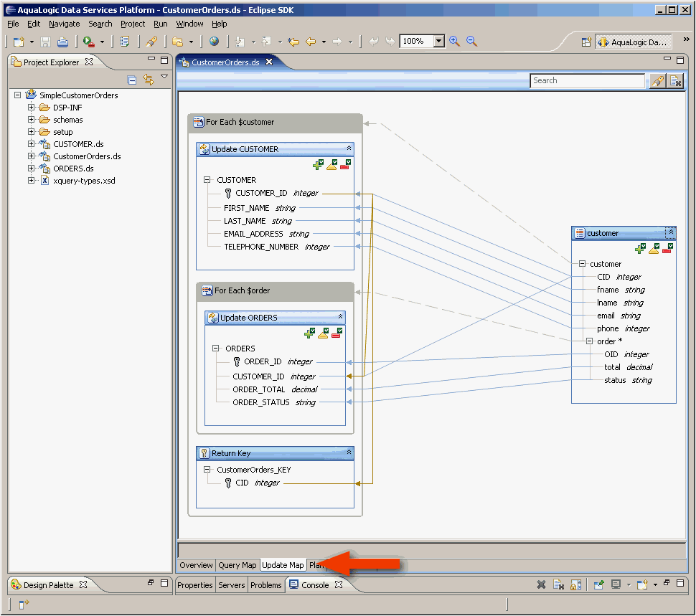Viewport: 696px width, 616px height.
Task: Toggle delete (red minus) on Update ORDERS
Action: click(x=337, y=333)
